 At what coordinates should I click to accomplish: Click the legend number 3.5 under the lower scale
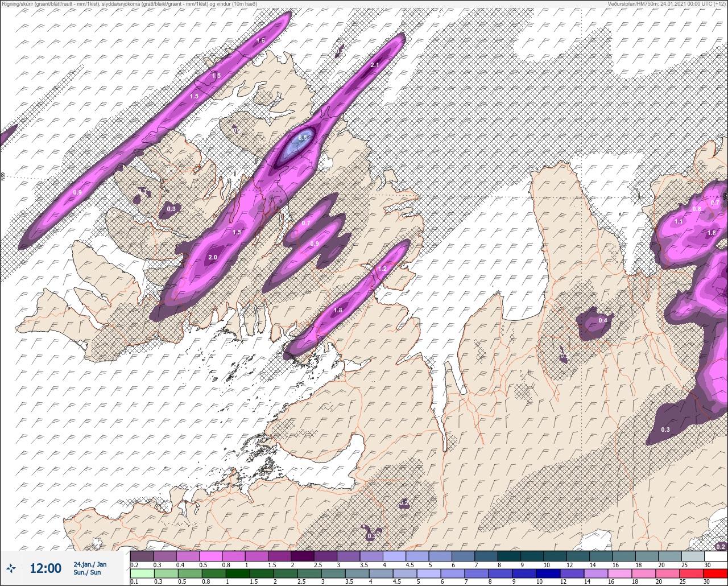click(349, 582)
